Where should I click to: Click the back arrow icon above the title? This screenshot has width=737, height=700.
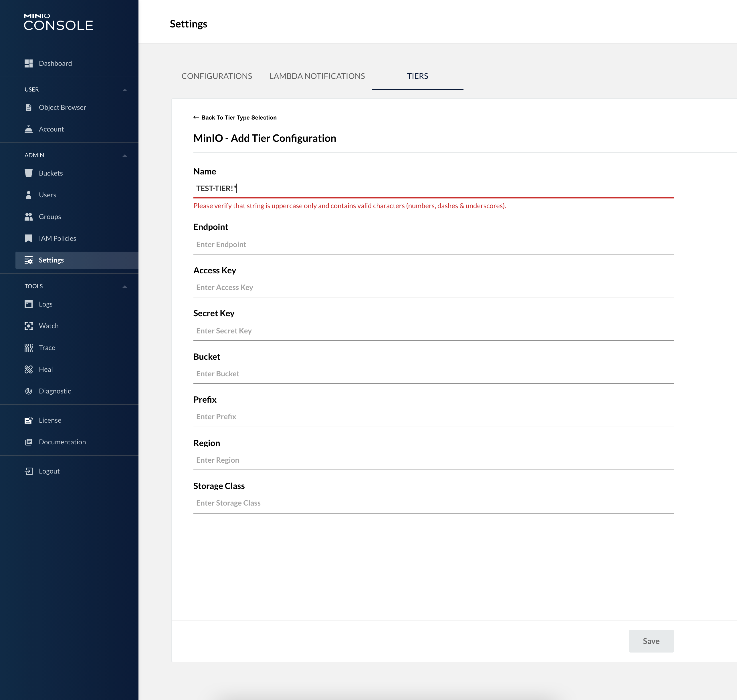point(196,118)
